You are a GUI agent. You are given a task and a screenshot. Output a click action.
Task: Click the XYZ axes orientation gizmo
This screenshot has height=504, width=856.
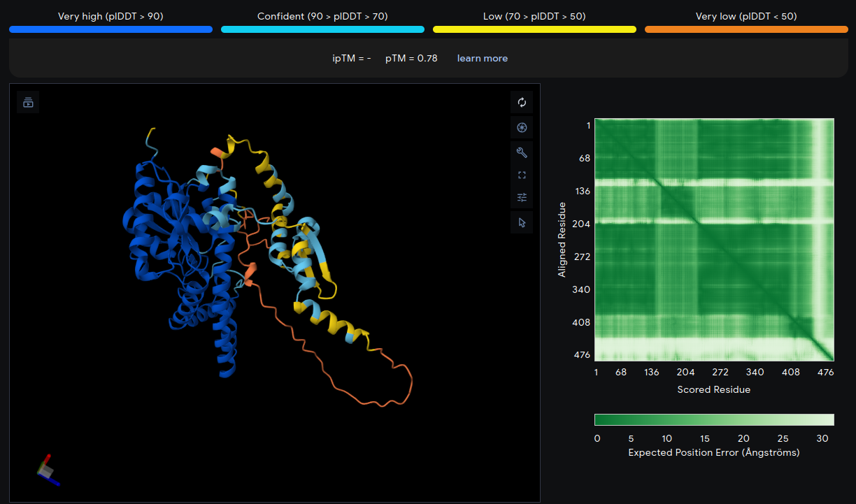pos(48,470)
